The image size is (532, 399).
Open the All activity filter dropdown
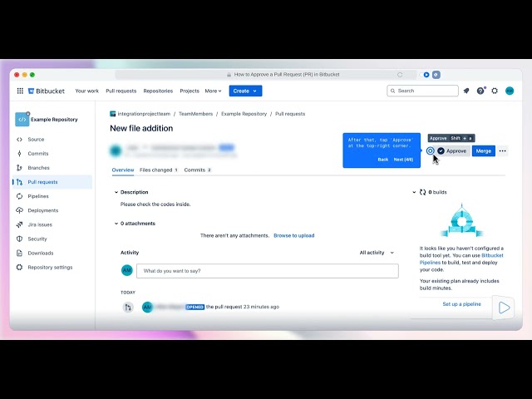click(x=377, y=253)
